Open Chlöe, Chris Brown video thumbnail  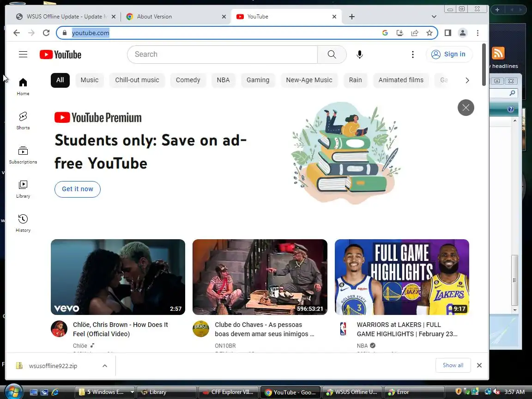tap(118, 277)
